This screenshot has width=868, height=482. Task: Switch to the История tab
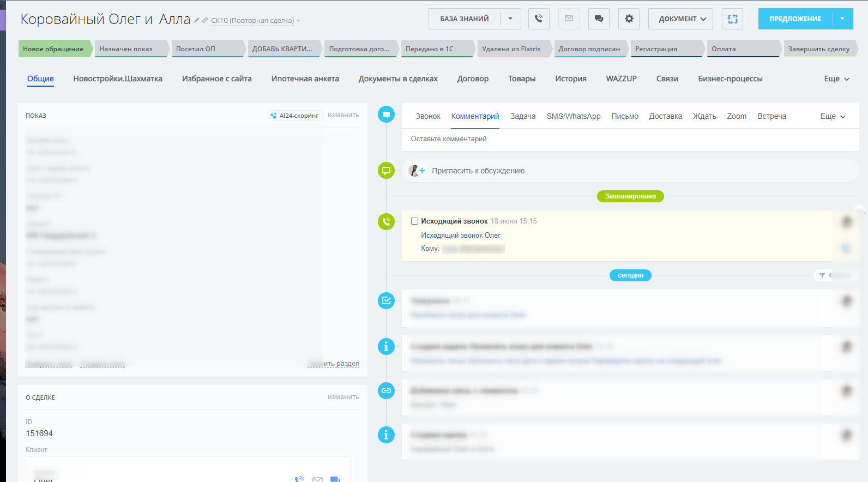tap(571, 79)
